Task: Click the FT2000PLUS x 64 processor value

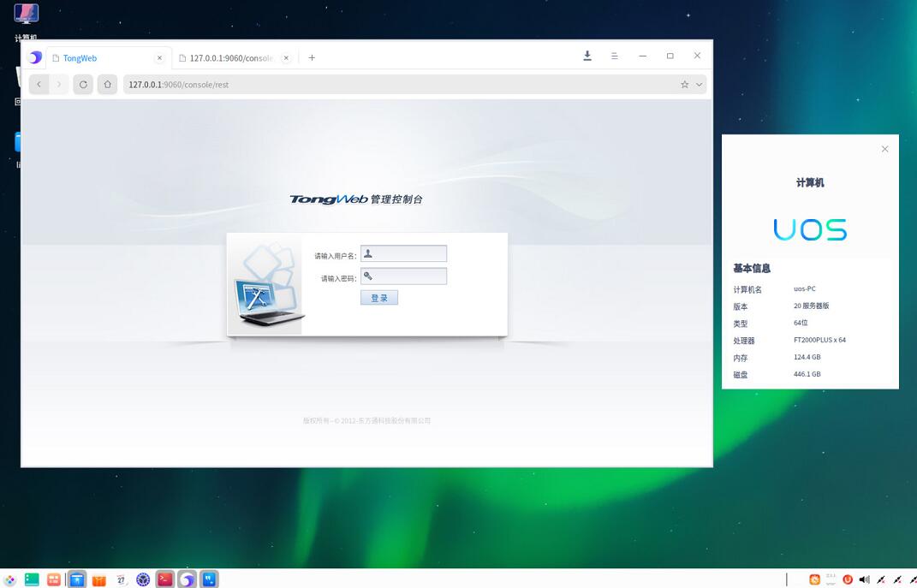Action: (x=819, y=340)
